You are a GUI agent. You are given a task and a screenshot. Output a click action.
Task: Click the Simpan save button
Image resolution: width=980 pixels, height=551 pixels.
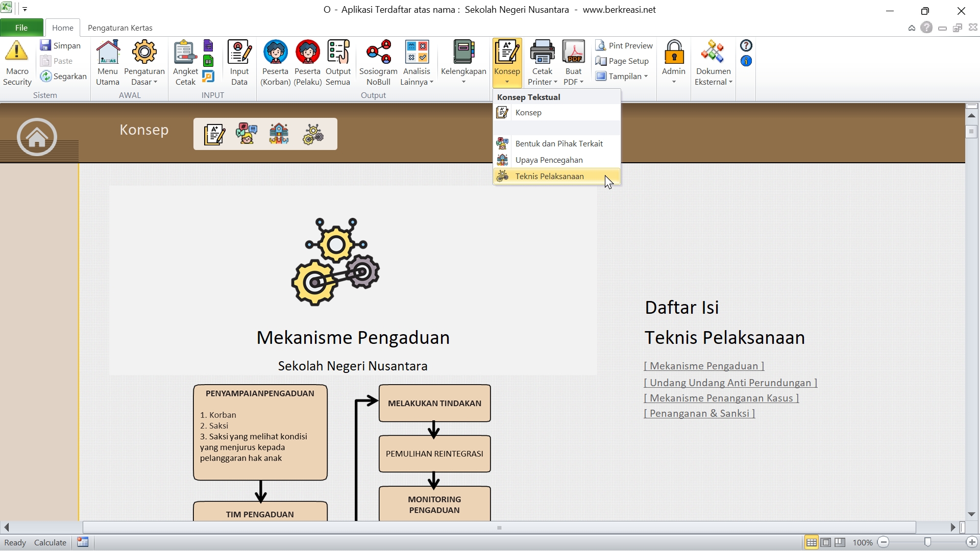point(61,45)
